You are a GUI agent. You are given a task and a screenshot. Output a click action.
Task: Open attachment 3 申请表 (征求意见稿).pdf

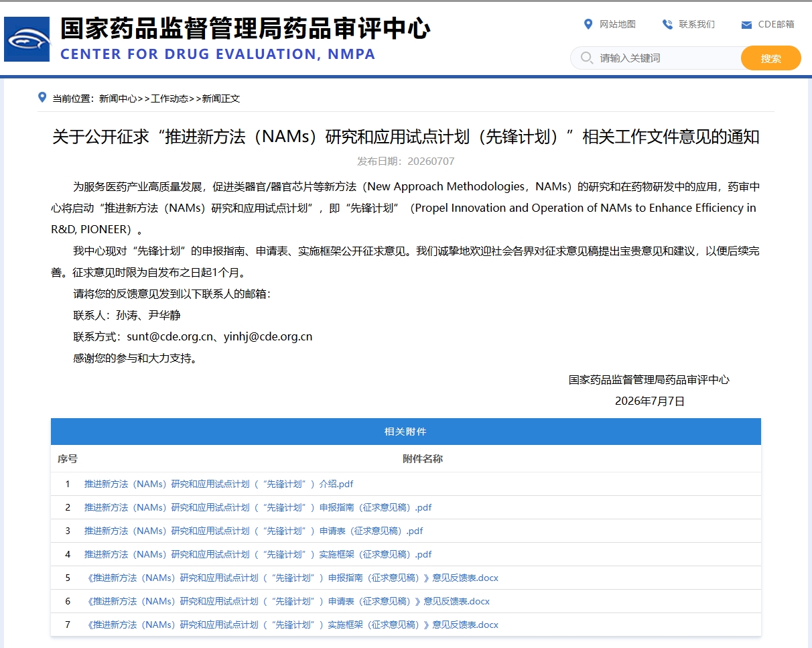point(253,531)
